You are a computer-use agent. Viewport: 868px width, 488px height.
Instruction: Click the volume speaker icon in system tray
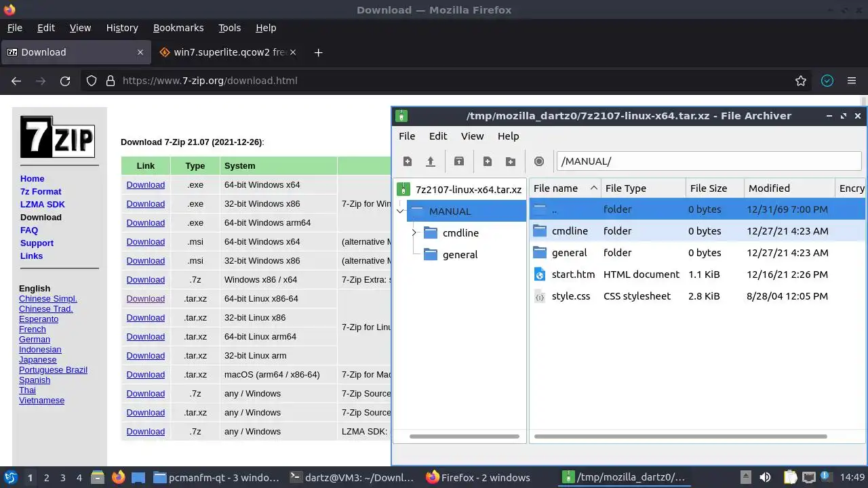click(765, 477)
